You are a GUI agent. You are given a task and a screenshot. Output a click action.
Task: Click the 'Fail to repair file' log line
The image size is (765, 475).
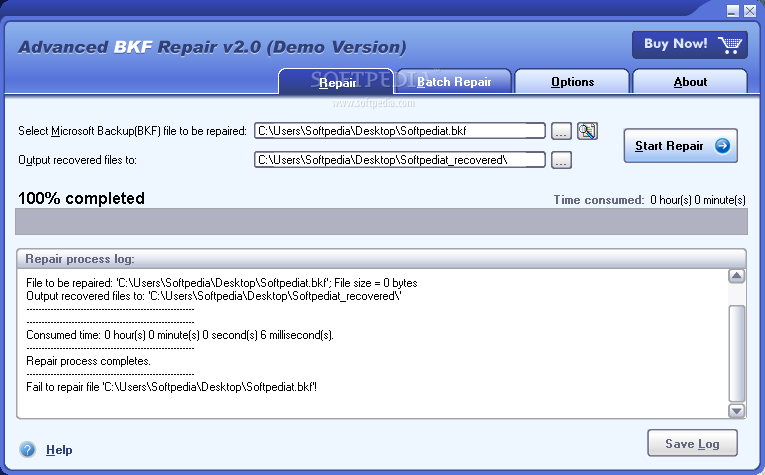(x=172, y=387)
